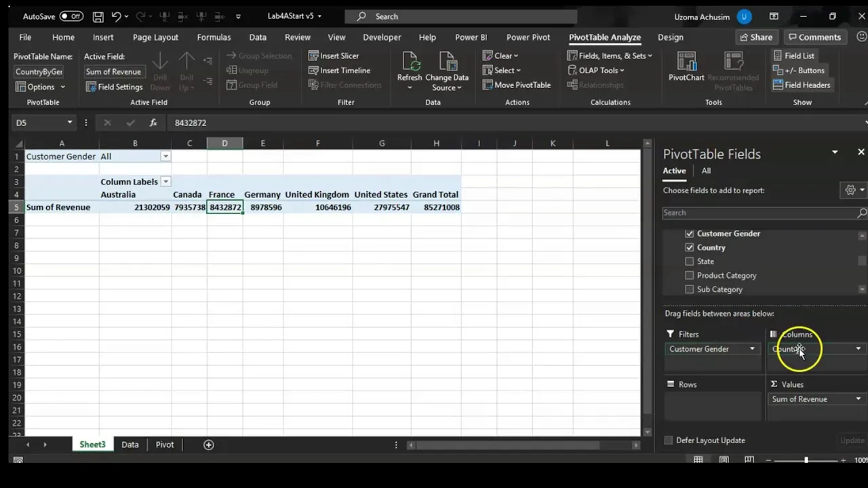Click the PivotTable Name input
Viewport: 868px width, 488px height.
pos(39,72)
